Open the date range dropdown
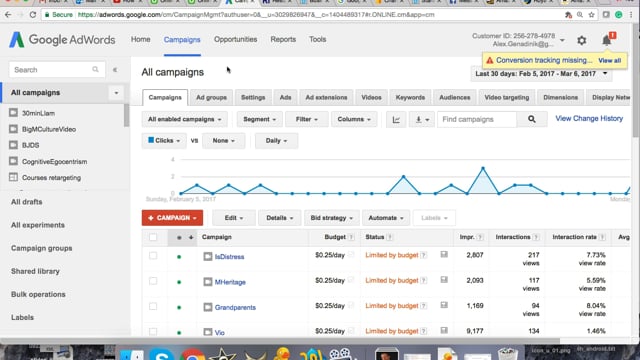Viewport: 640px width, 360px height. [541, 74]
